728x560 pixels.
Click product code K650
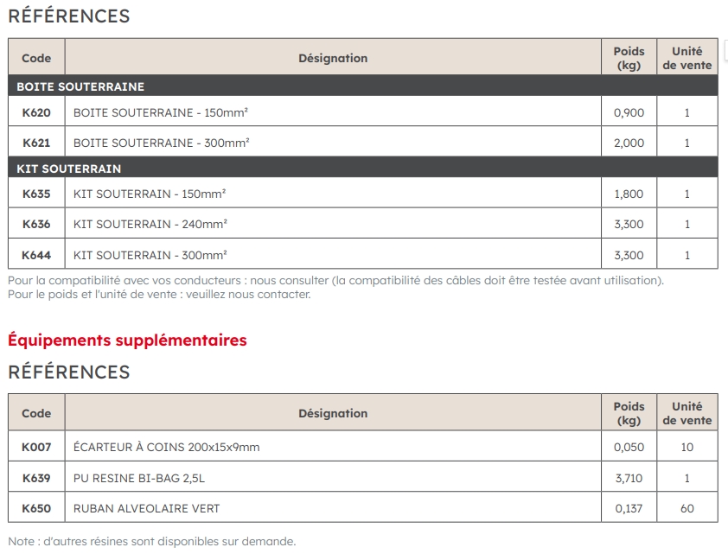(36, 508)
